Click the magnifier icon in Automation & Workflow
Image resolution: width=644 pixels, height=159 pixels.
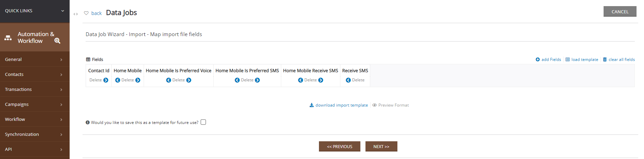[x=57, y=41]
